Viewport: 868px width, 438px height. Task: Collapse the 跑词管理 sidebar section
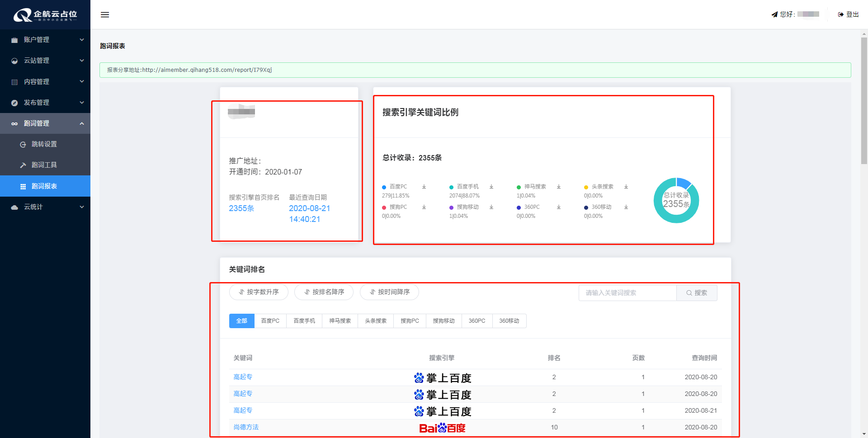(45, 123)
